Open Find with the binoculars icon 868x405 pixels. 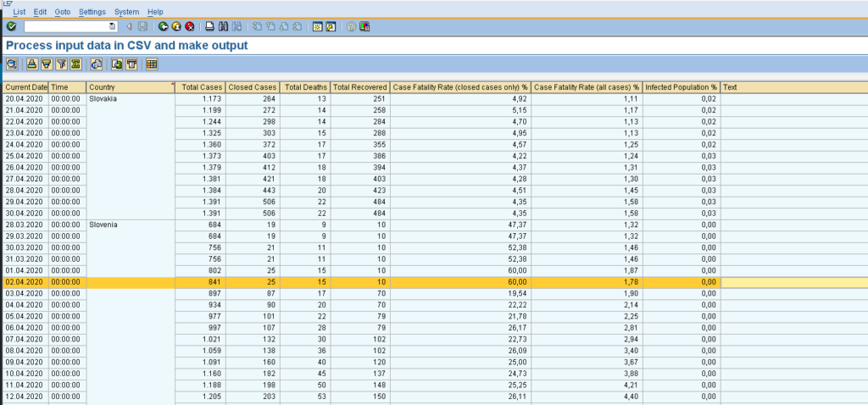coord(223,26)
